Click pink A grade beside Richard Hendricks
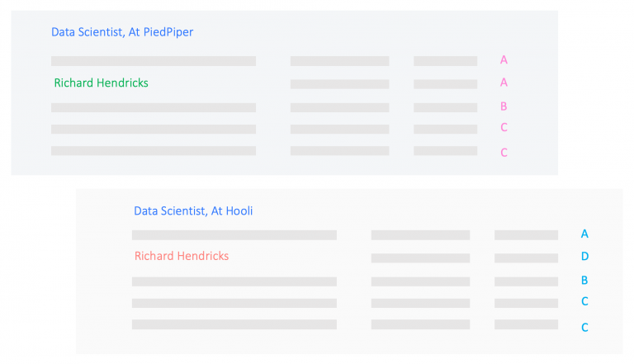The image size is (634, 364). pyautogui.click(x=504, y=83)
